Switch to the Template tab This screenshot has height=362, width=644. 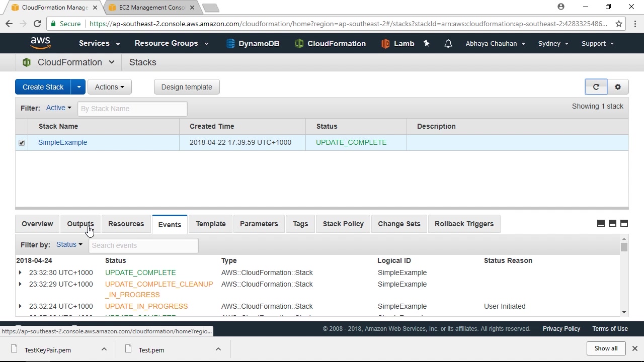pyautogui.click(x=211, y=224)
